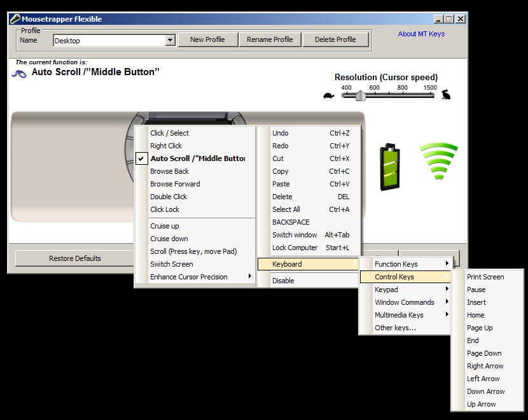Click the Desktop profile name field
Screen dimensions: 528x420
coord(110,41)
